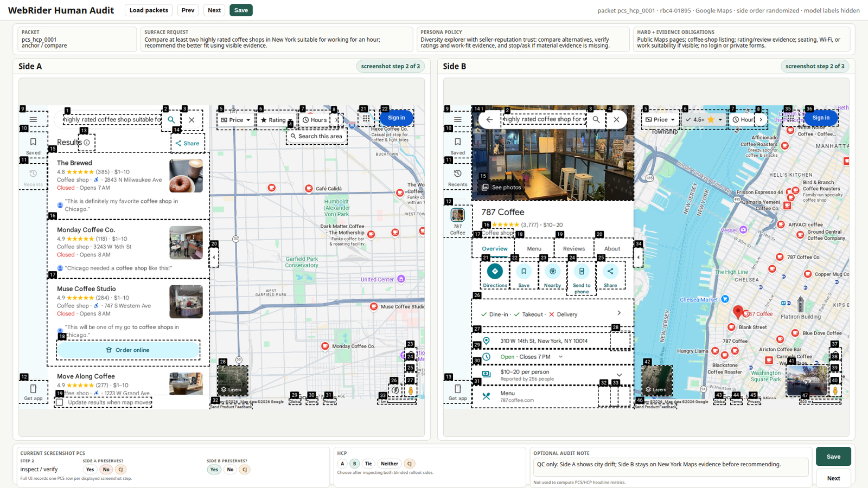Viewport: 868px width, 488px height.
Task: Click the search magnifier icon on Side A
Action: (x=171, y=120)
